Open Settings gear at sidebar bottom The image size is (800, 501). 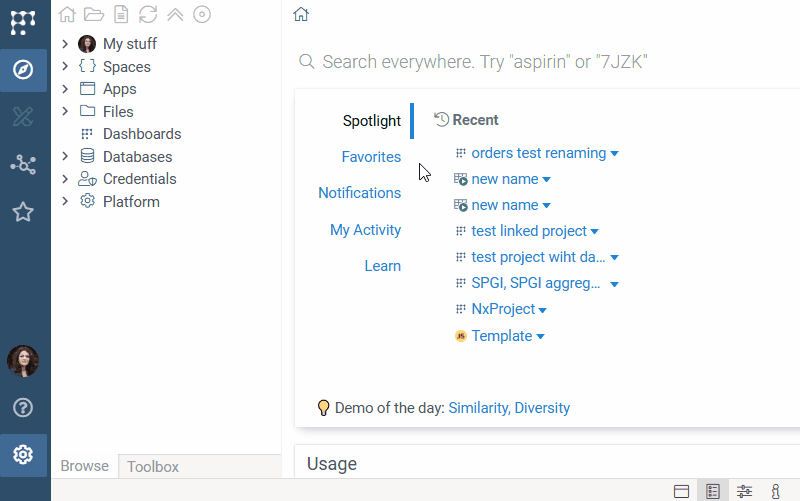[x=23, y=455]
